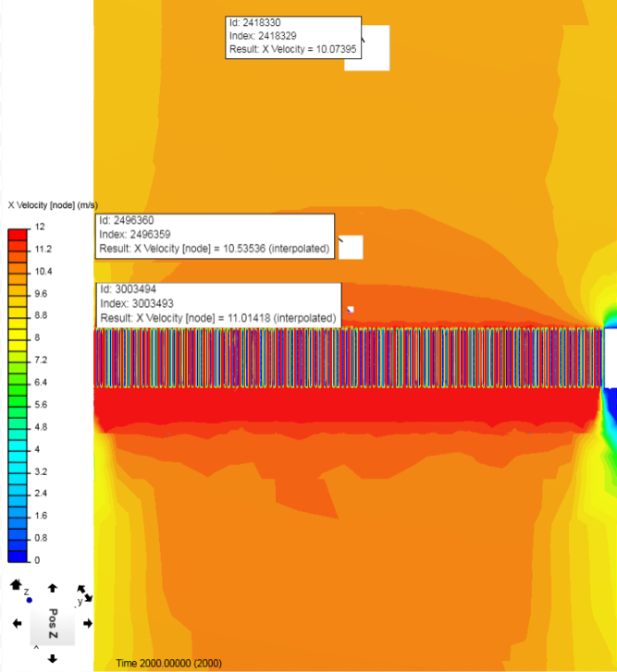Click the 'Id: 3003494' probe label line

pyautogui.click(x=129, y=289)
